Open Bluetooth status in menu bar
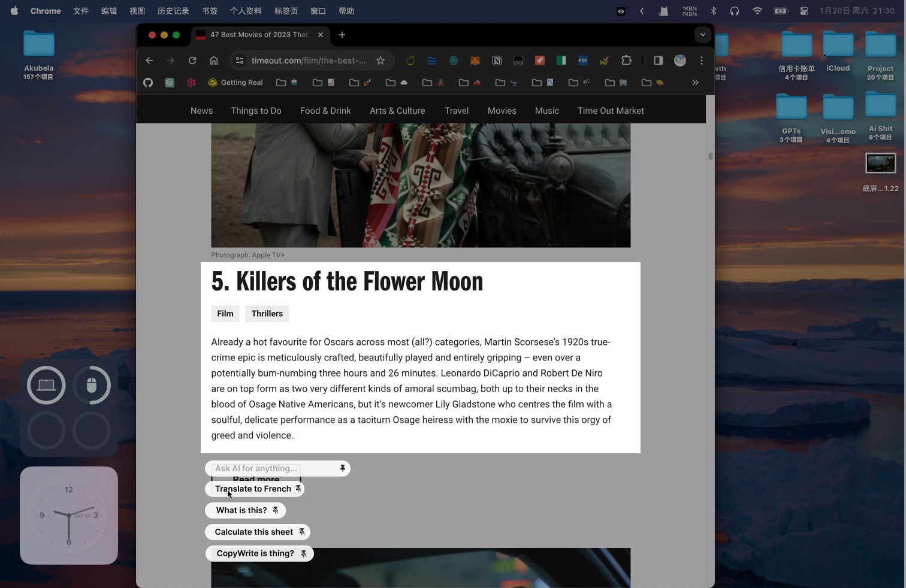906x588 pixels. pos(714,11)
